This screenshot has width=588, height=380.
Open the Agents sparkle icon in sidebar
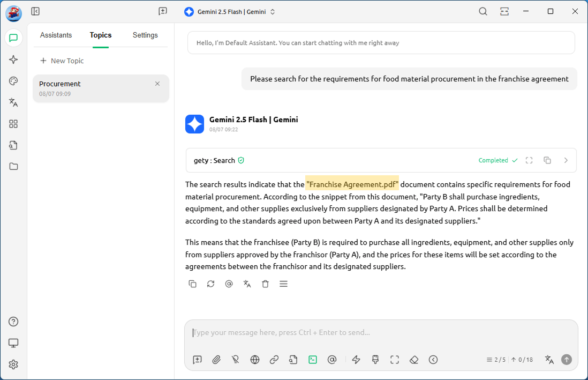click(x=13, y=59)
